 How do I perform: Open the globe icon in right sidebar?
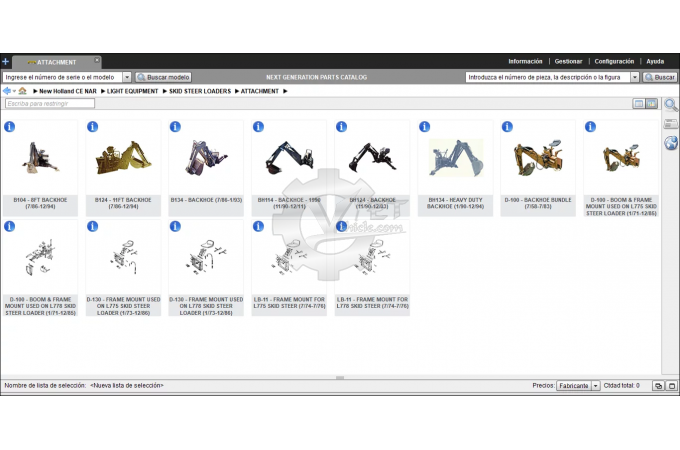pyautogui.click(x=670, y=143)
